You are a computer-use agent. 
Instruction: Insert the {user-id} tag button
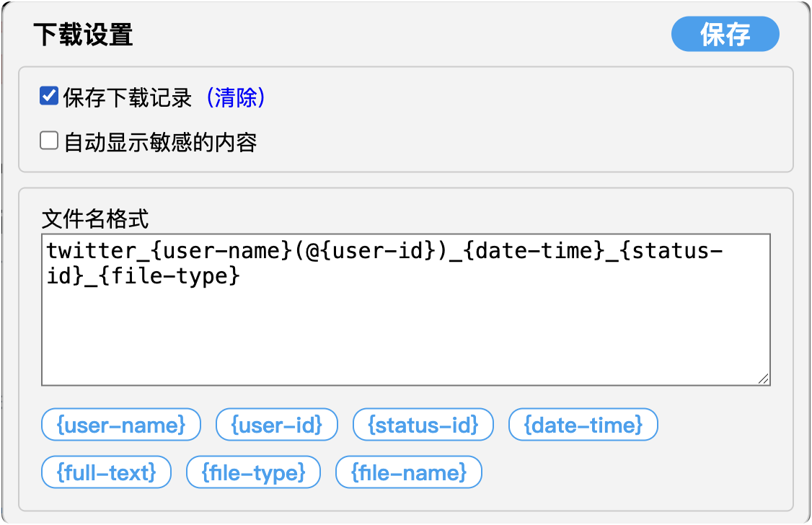276,425
